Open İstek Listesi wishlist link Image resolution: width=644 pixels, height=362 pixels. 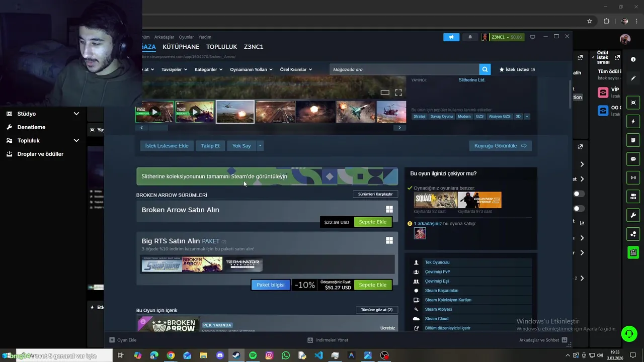tap(517, 69)
